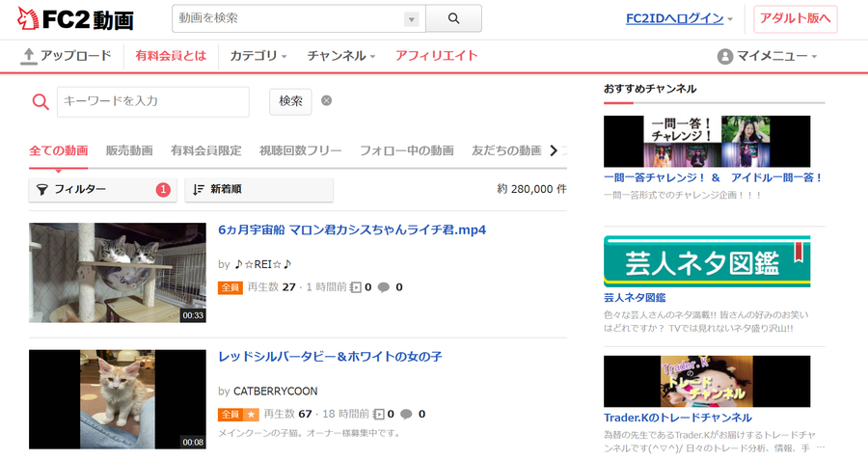Open the 芸人ネタ図鑑 banner image
The height and width of the screenshot is (459, 868).
pos(707,261)
